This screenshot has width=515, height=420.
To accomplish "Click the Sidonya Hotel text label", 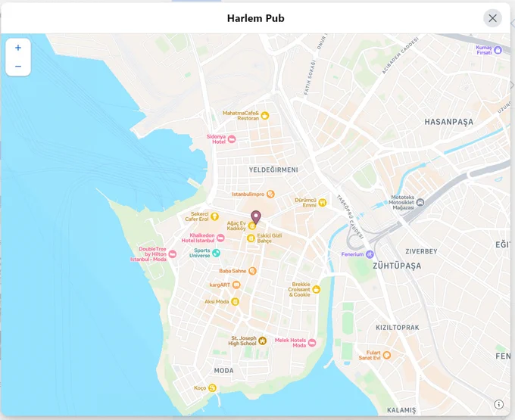I will point(216,139).
